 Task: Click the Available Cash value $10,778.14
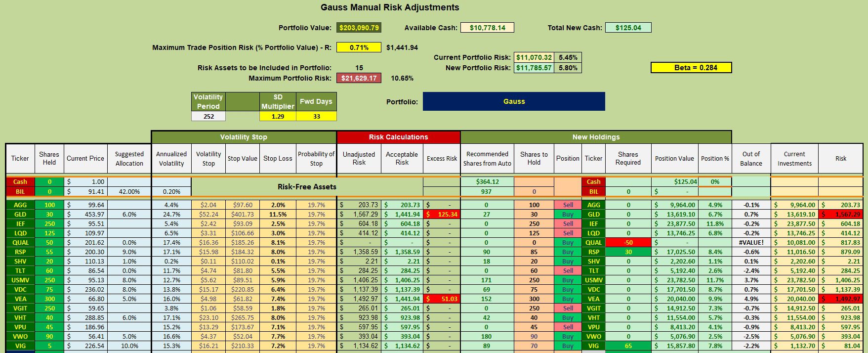487,28
